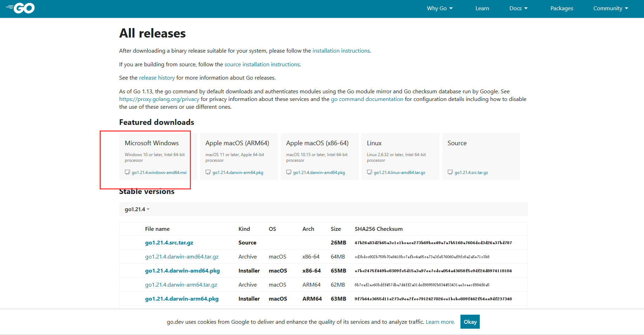Download go1.21.4.darwin-amd64.pkg from macOS x86-64 card
The height and width of the screenshot is (335, 644).
coord(319,173)
